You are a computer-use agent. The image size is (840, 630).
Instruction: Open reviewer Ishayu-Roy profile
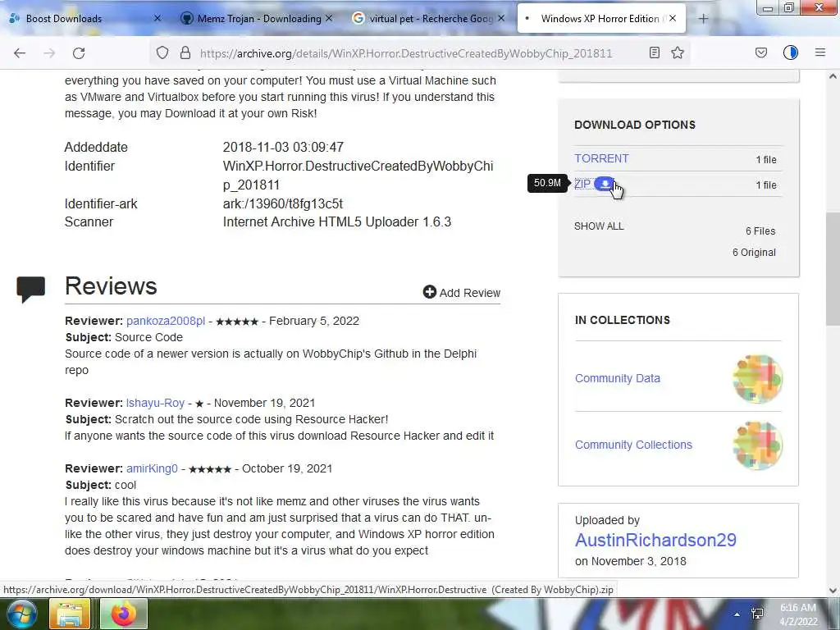[155, 403]
